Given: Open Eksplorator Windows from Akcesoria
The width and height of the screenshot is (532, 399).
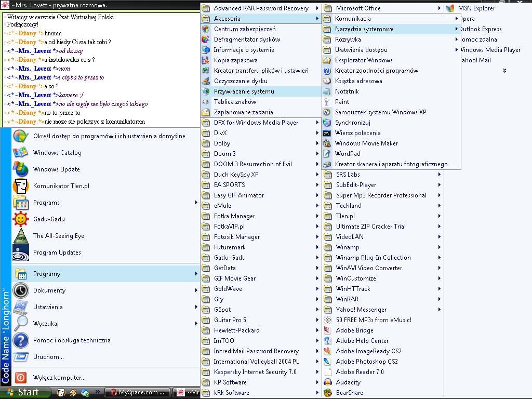Looking at the screenshot, I should [x=391, y=60].
